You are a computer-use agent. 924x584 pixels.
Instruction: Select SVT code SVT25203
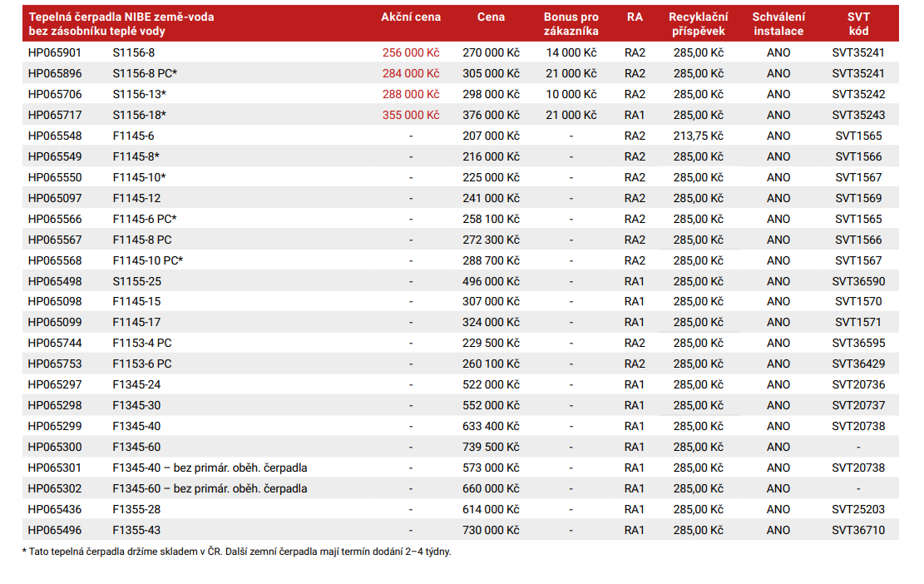click(858, 509)
